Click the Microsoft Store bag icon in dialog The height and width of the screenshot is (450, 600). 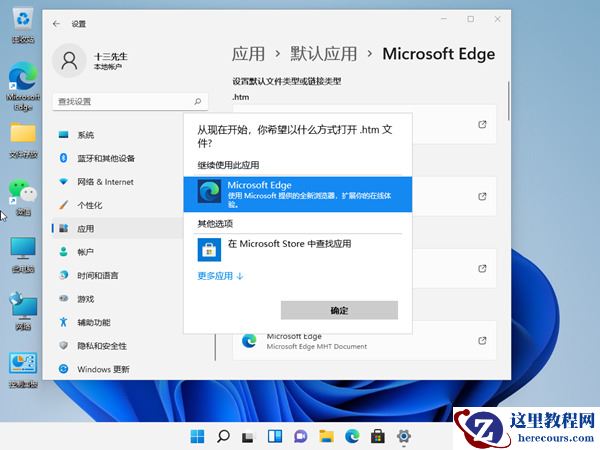pyautogui.click(x=209, y=249)
